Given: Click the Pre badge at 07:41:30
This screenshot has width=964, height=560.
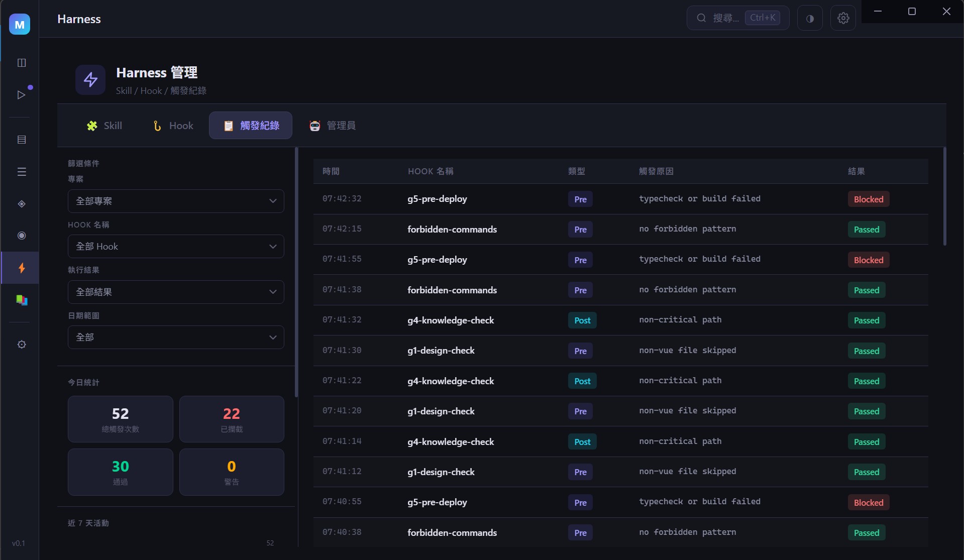Looking at the screenshot, I should [x=580, y=351].
